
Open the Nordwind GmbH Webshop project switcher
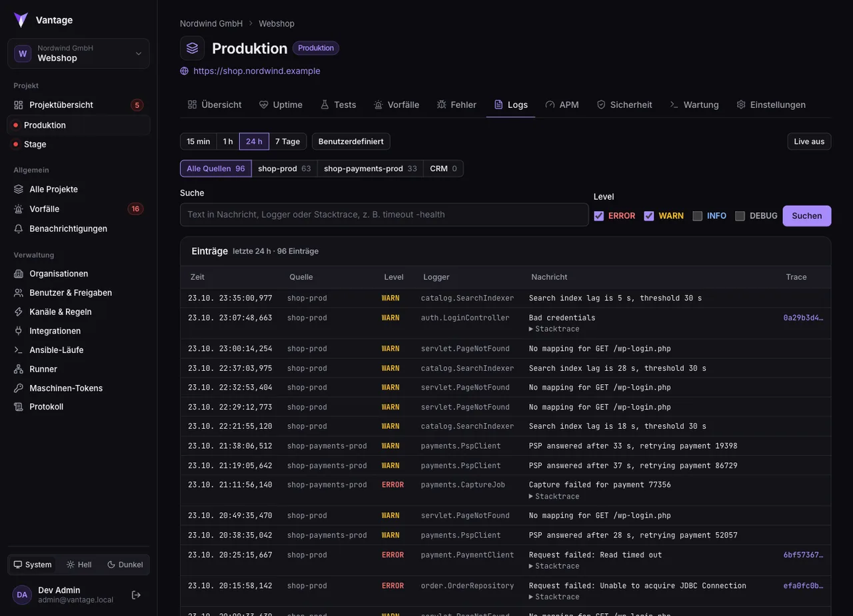pos(79,53)
